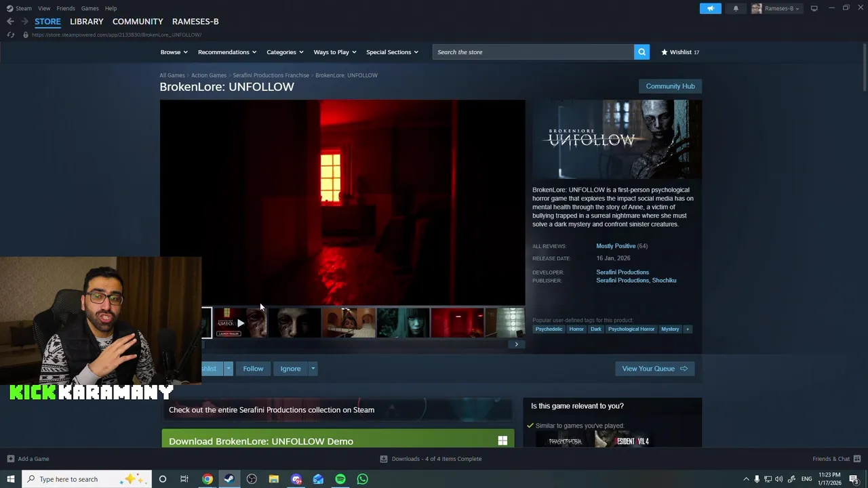The image size is (868, 488).
Task: Open the Help menu
Action: 111,8
